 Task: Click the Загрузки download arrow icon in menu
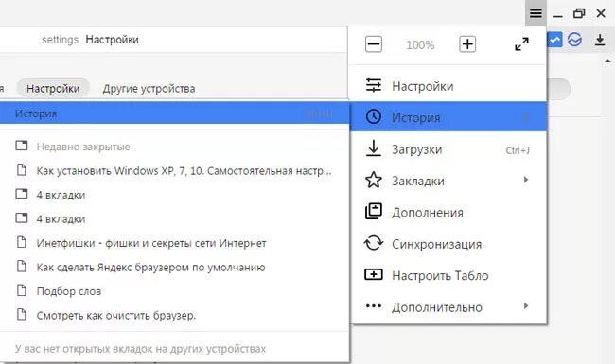tap(374, 148)
